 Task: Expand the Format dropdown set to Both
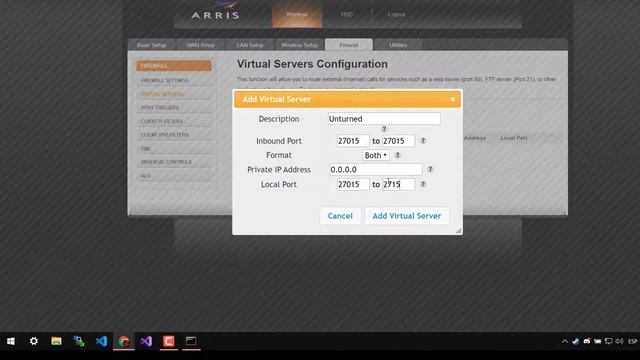point(376,155)
